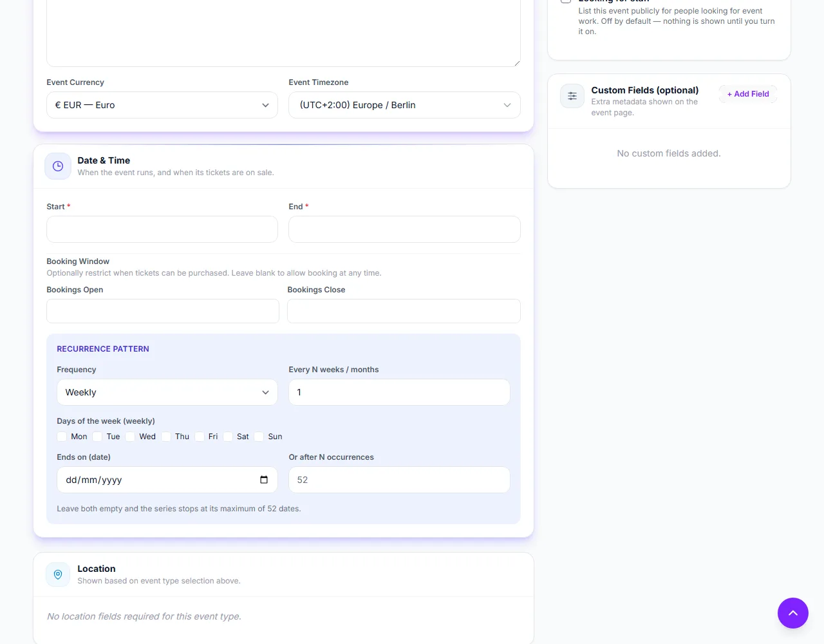Click the Date & Time section heading

pos(104,160)
